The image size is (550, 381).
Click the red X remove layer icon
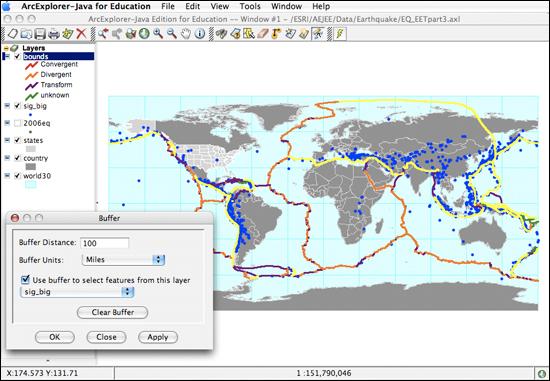point(81,34)
